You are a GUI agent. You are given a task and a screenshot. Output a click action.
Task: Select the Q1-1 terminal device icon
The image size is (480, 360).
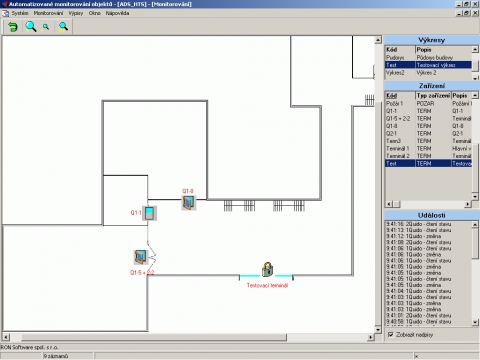[149, 213]
